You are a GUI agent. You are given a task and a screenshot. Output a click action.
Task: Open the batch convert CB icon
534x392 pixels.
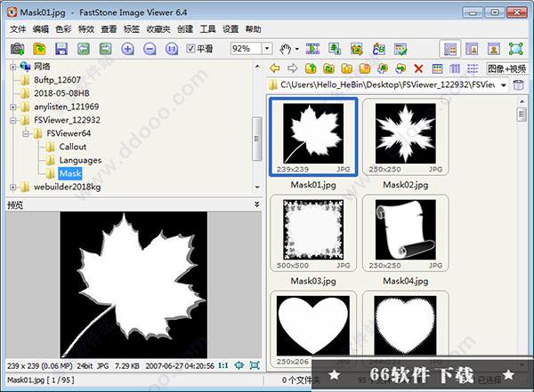379,49
